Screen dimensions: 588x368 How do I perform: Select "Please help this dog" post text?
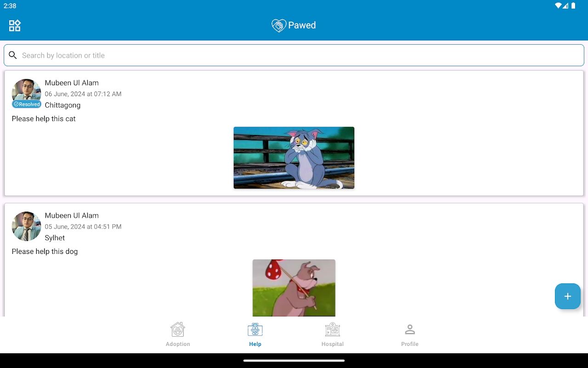45,251
